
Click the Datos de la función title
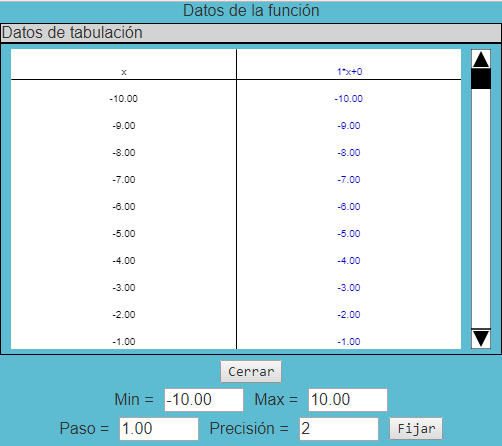251,11
